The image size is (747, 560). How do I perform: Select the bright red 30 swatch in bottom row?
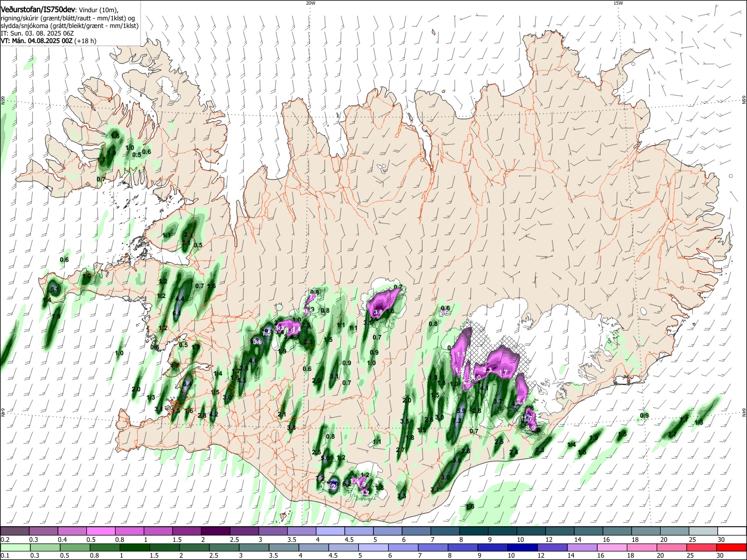(x=731, y=547)
